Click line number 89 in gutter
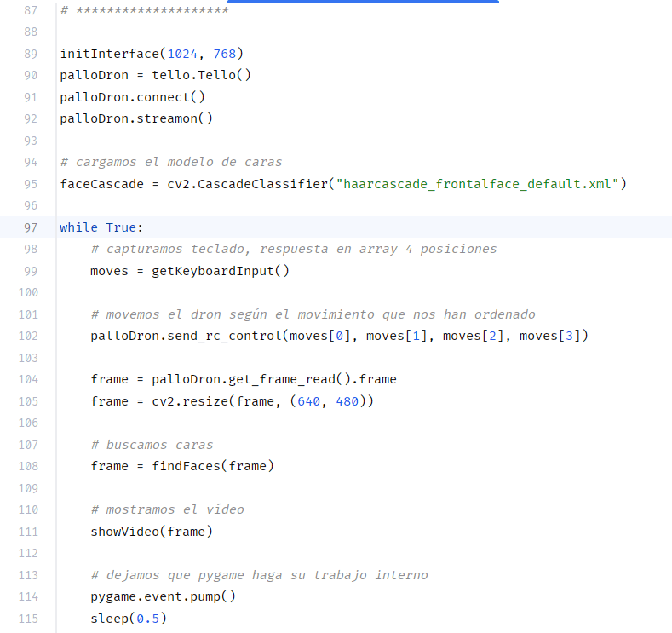Image resolution: width=672 pixels, height=633 pixels. [x=31, y=54]
